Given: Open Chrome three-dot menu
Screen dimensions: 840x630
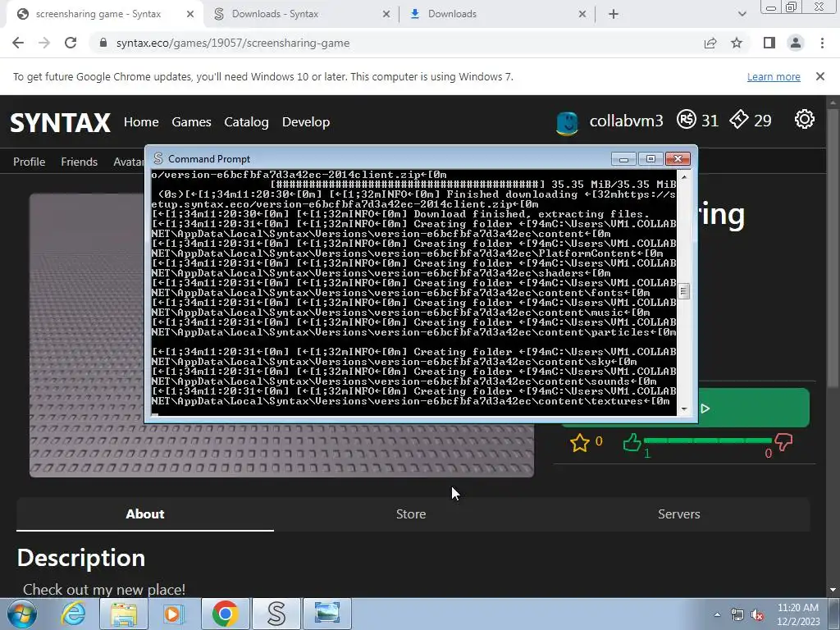Looking at the screenshot, I should click(x=822, y=43).
